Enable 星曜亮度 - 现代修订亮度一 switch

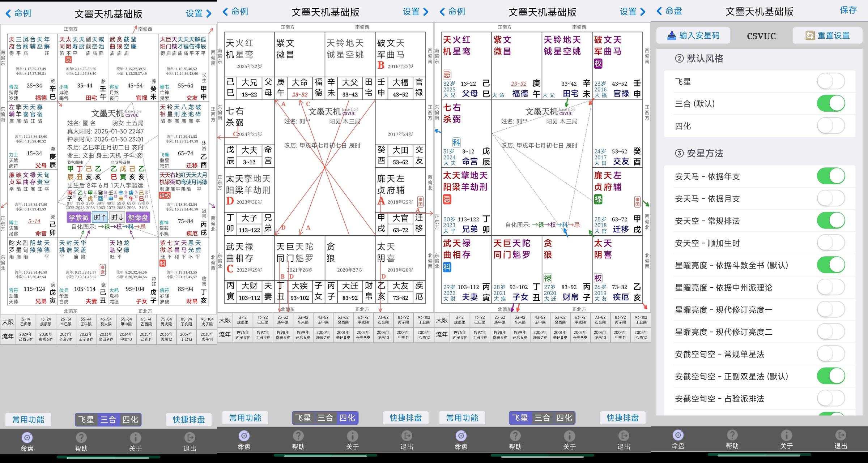tap(831, 309)
